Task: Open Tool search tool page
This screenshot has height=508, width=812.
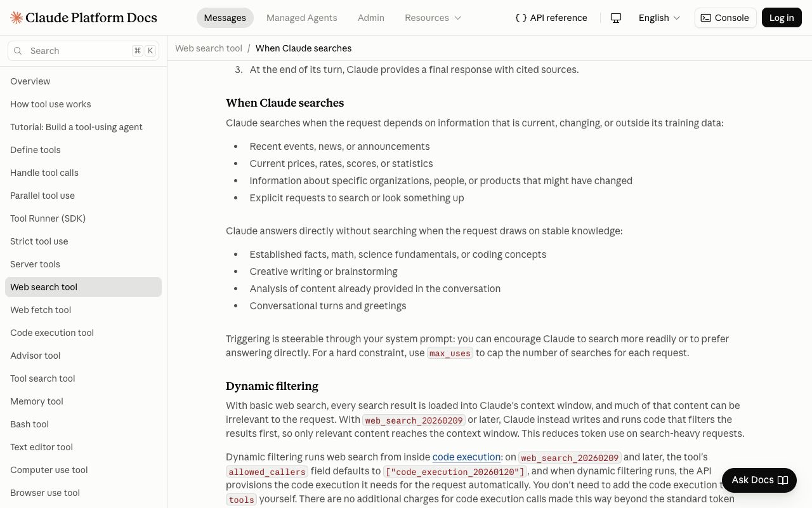Action: [83, 378]
